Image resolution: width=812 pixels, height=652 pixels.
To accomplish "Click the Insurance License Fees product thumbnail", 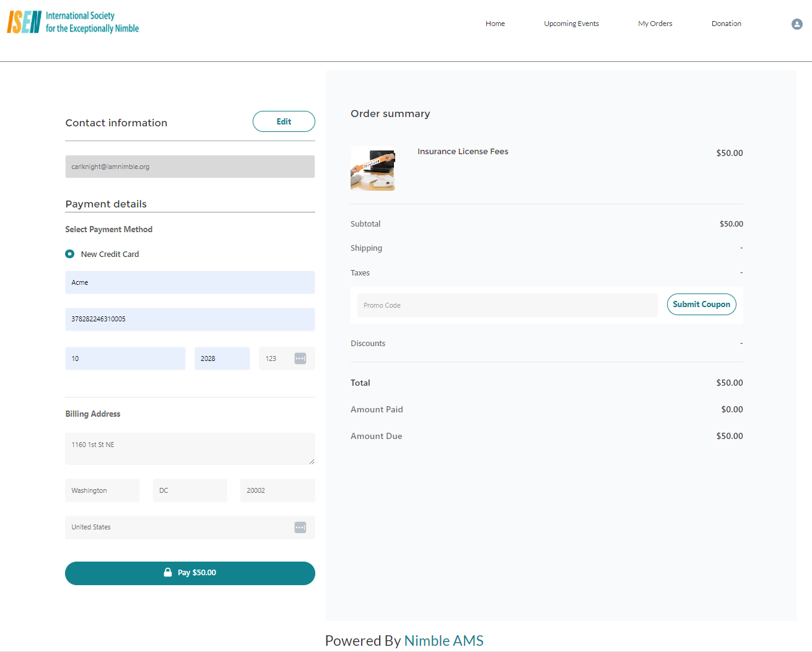I will click(373, 168).
